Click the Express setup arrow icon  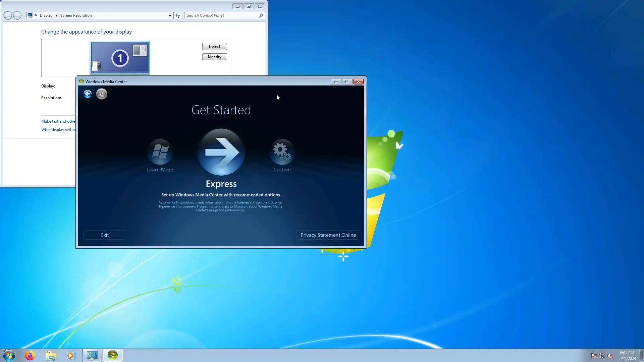click(x=221, y=152)
